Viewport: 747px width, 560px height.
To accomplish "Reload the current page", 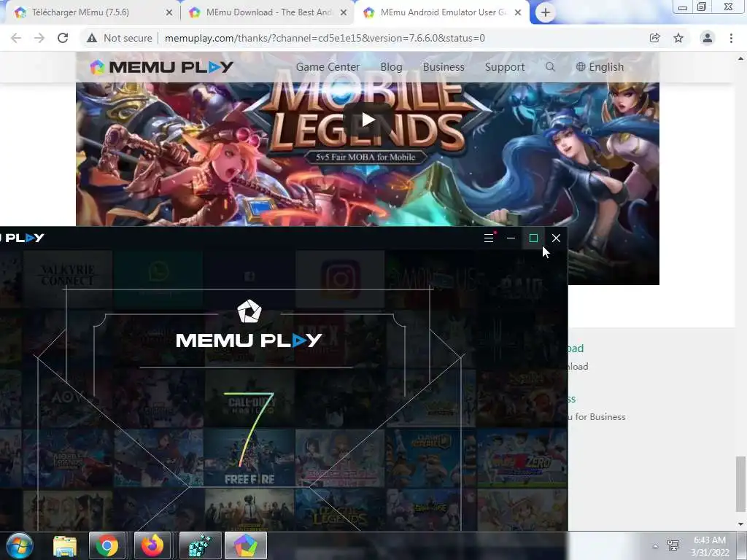I will tap(63, 38).
